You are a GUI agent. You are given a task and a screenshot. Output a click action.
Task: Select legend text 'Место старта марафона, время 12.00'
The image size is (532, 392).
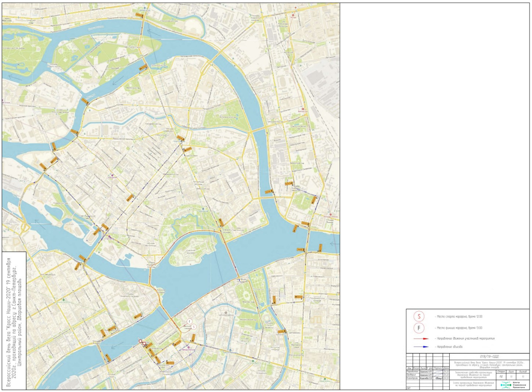coord(459,316)
